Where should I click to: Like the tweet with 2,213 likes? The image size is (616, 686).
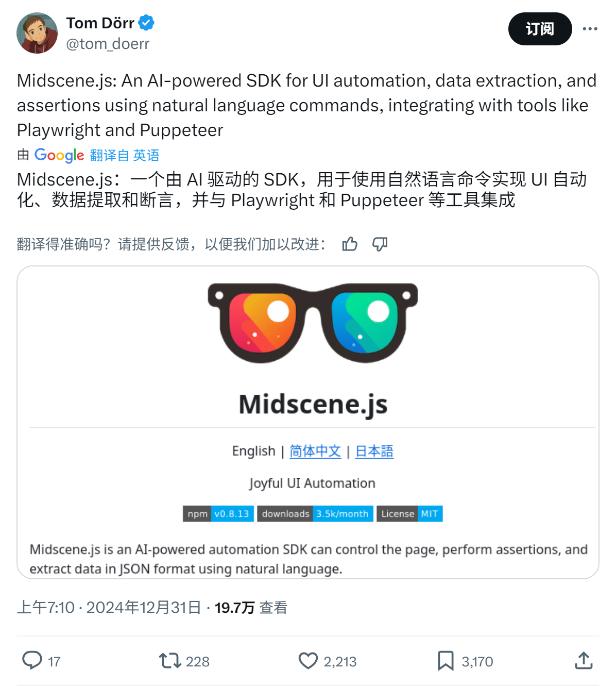(328, 661)
